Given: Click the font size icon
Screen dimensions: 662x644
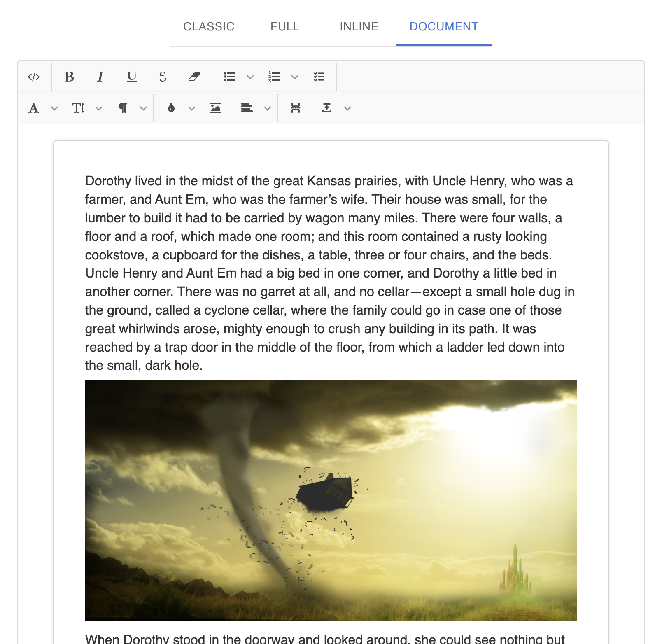Looking at the screenshot, I should tap(78, 108).
